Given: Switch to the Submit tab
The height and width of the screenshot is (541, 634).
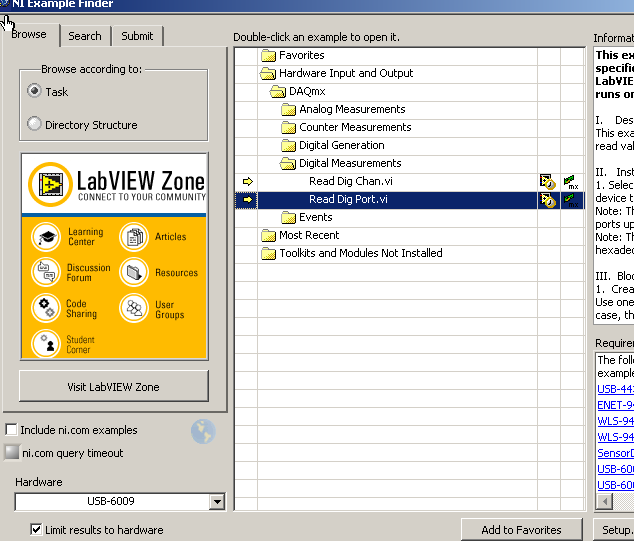Looking at the screenshot, I should 137,36.
